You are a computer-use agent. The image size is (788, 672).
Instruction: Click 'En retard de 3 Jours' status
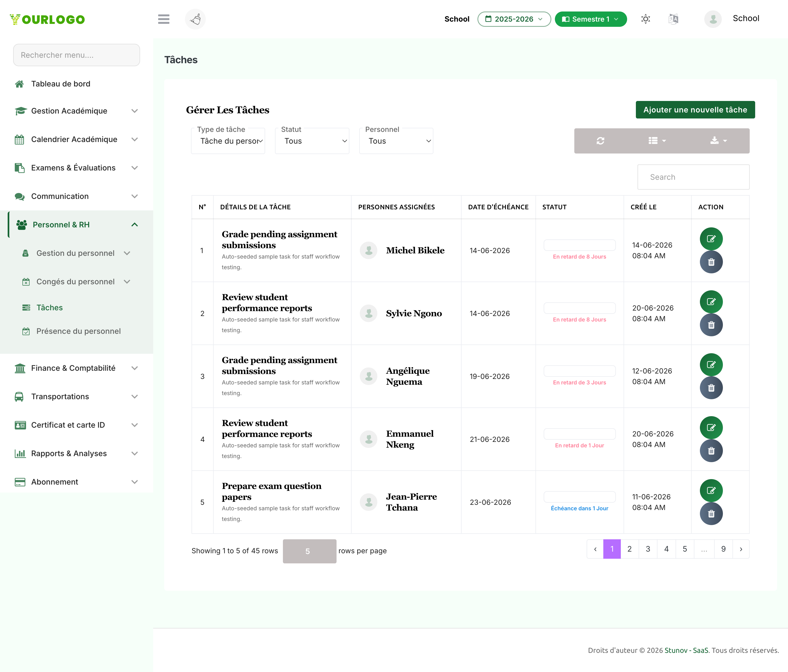pos(579,383)
